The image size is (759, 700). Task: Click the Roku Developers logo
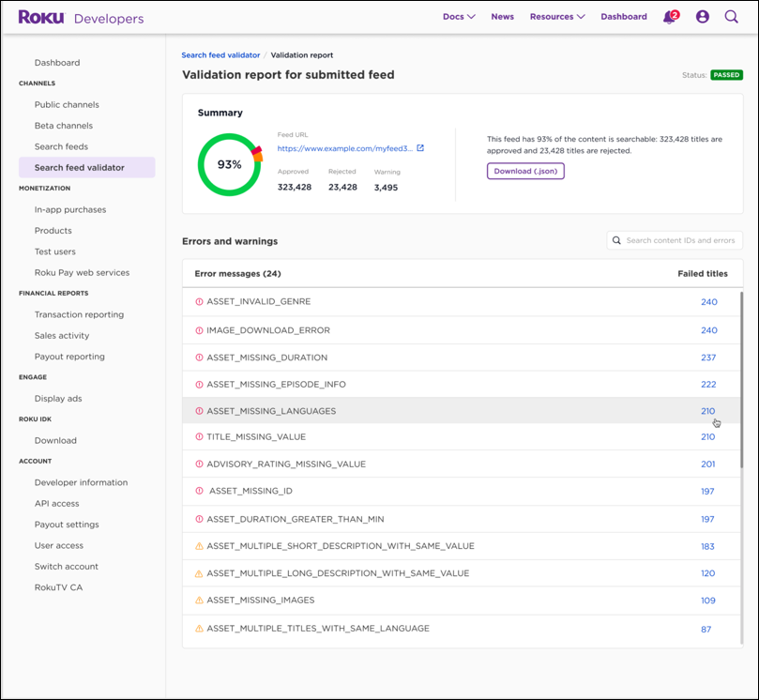click(x=81, y=18)
